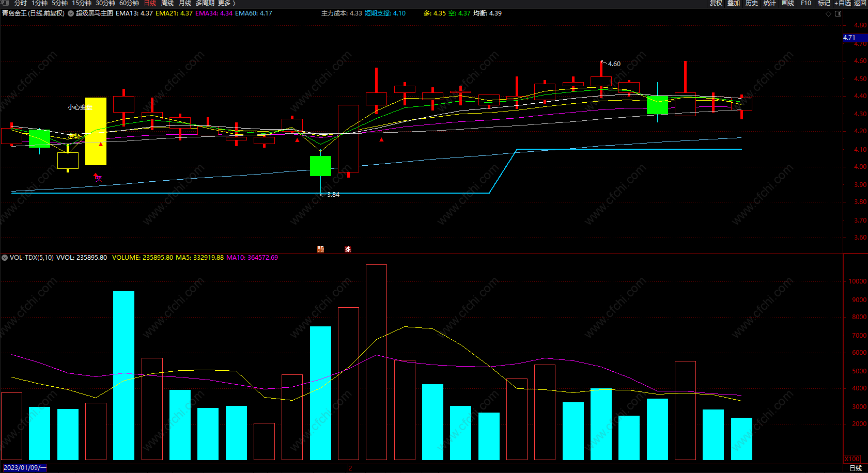The width and height of the screenshot is (868, 473).
Task: Click the 4.60 high price annotation
Action: pos(614,64)
